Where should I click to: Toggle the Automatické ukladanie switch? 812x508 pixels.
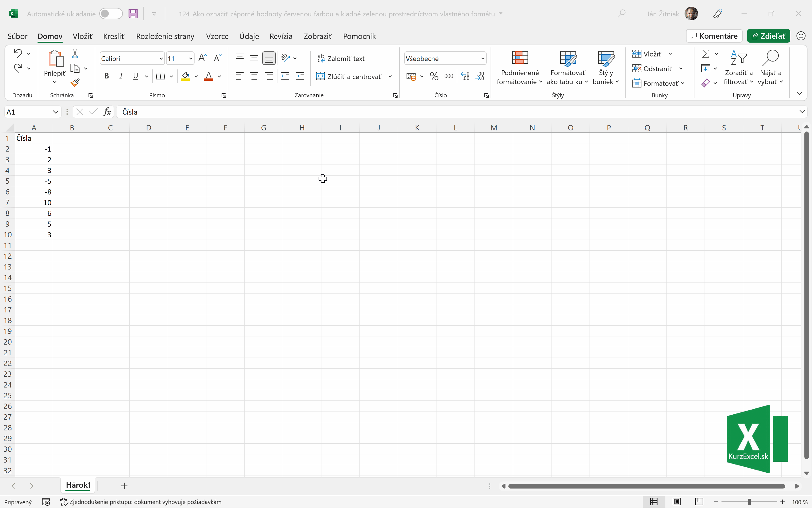[111, 14]
